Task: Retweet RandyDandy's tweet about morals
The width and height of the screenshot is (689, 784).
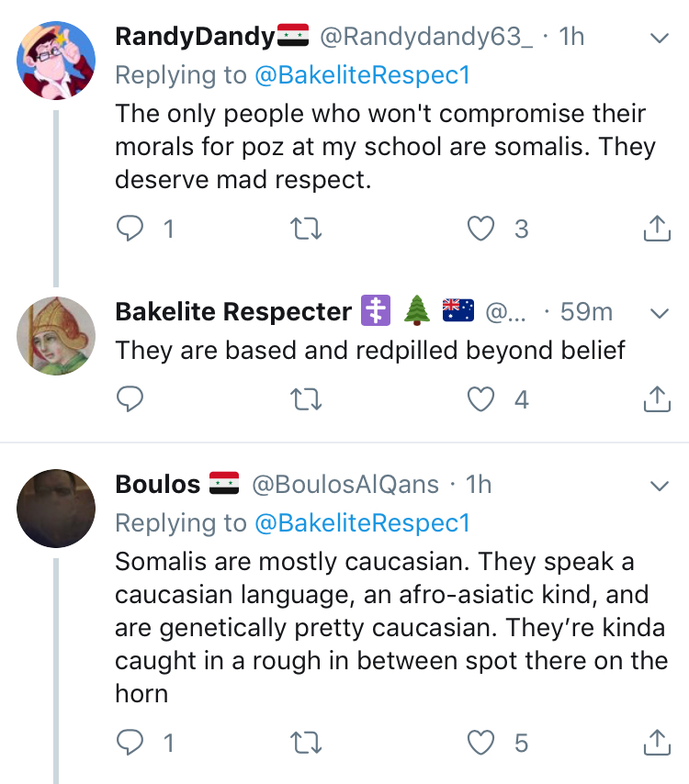Action: tap(306, 229)
